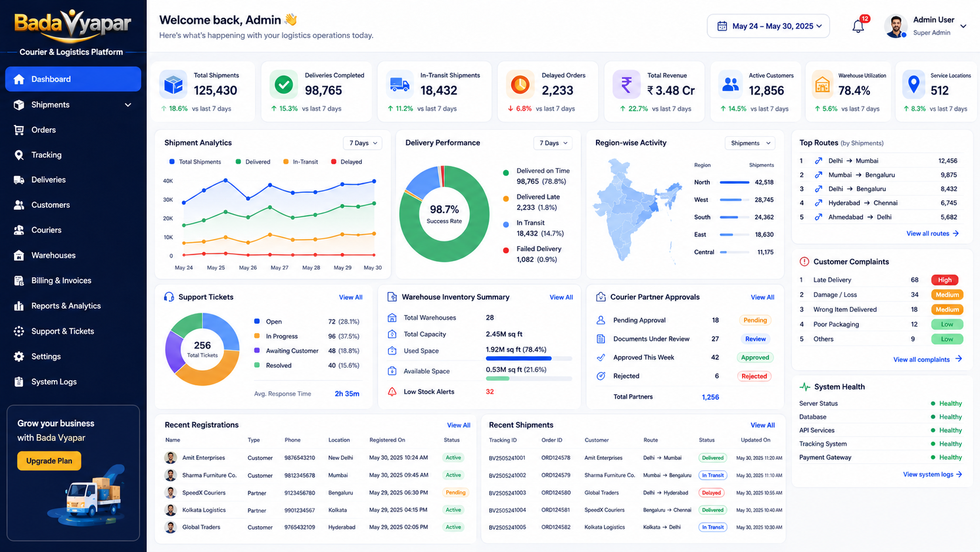The image size is (980, 552).
Task: Click the Pending Approval person icon
Action: 601,320
